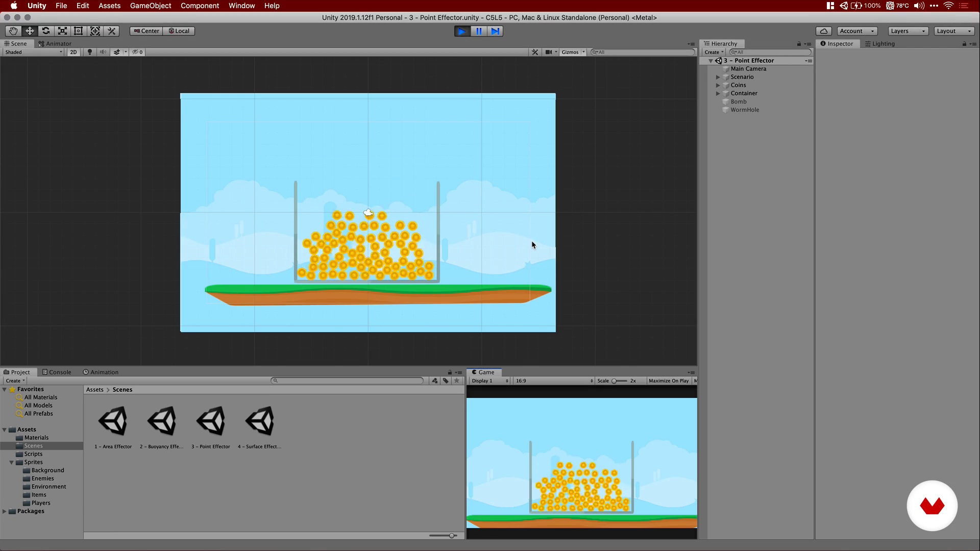This screenshot has height=551, width=980.
Task: Toggle Maximize On Play
Action: point(669,381)
